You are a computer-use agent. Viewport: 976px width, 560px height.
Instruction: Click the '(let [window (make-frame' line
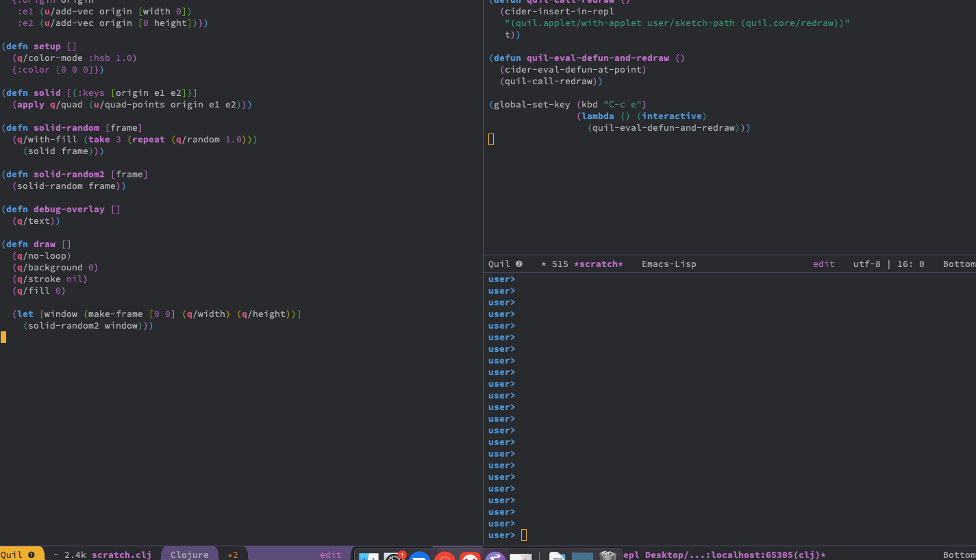click(x=156, y=314)
